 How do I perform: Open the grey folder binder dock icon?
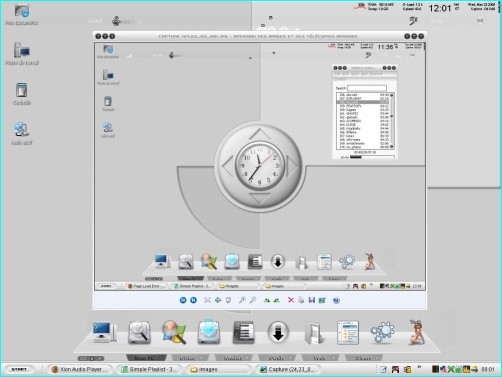point(314,333)
